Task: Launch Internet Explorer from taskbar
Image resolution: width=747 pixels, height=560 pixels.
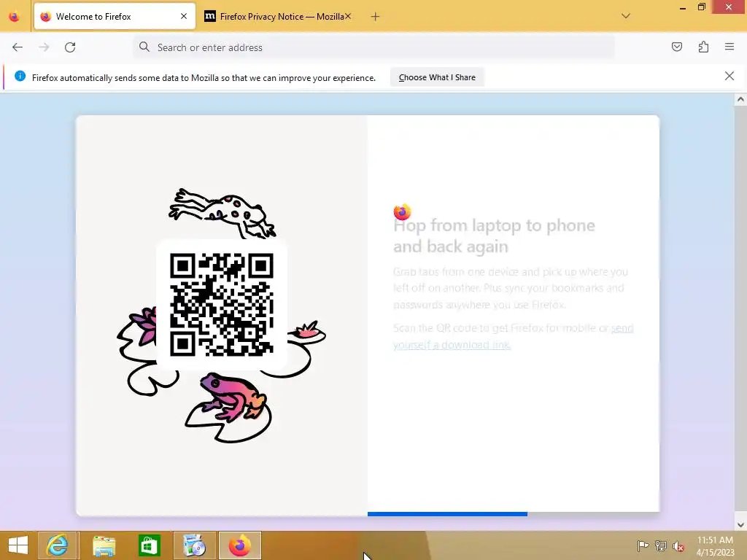Action: tap(57, 545)
